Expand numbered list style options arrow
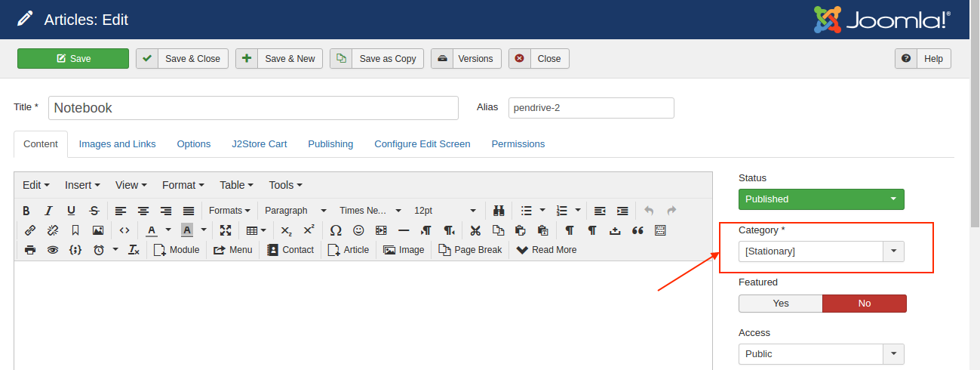This screenshot has width=980, height=370. pos(578,211)
